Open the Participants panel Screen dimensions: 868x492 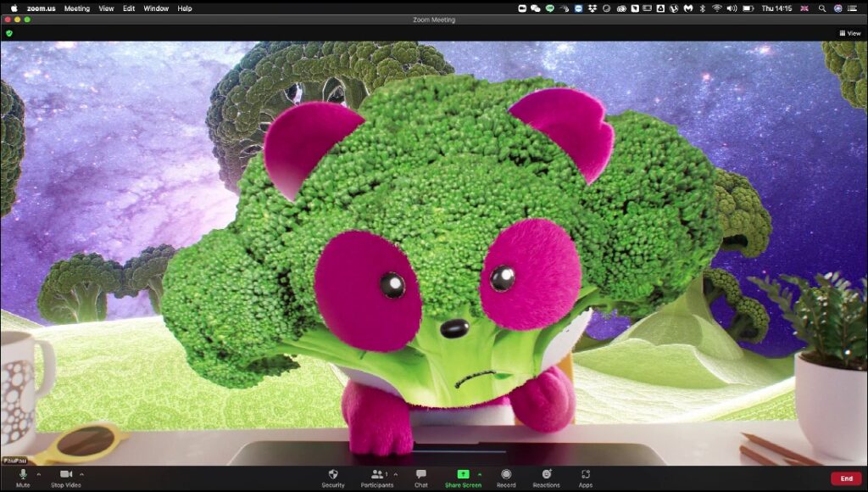pos(377,478)
